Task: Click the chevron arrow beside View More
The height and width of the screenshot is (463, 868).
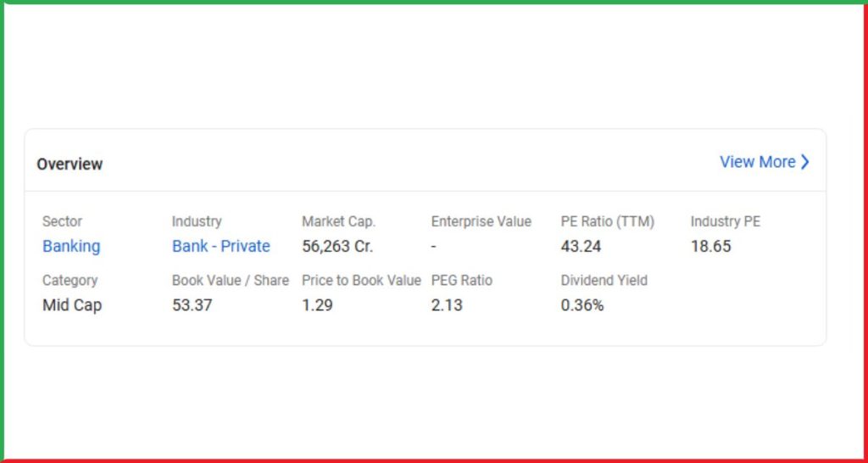Action: click(x=805, y=162)
